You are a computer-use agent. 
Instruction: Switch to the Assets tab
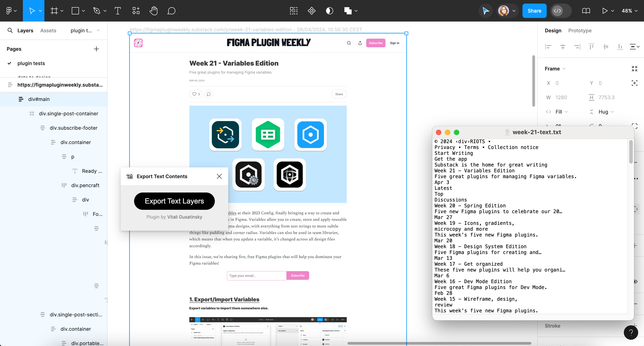pyautogui.click(x=48, y=31)
